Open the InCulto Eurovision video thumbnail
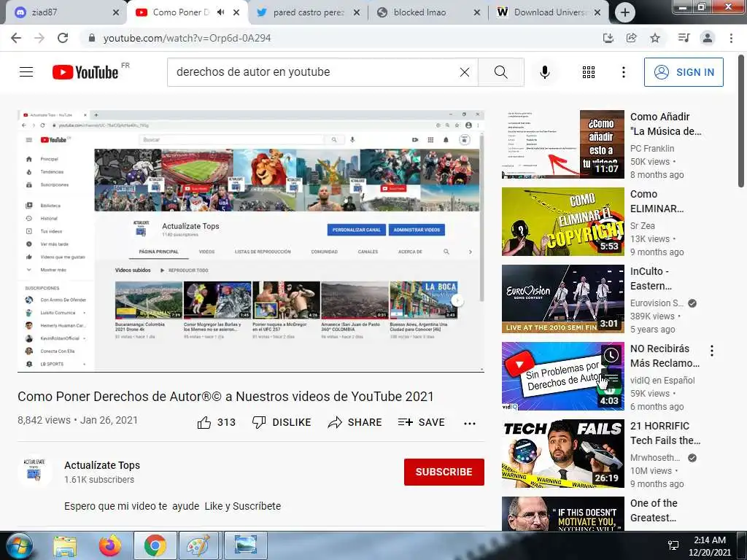 point(563,298)
